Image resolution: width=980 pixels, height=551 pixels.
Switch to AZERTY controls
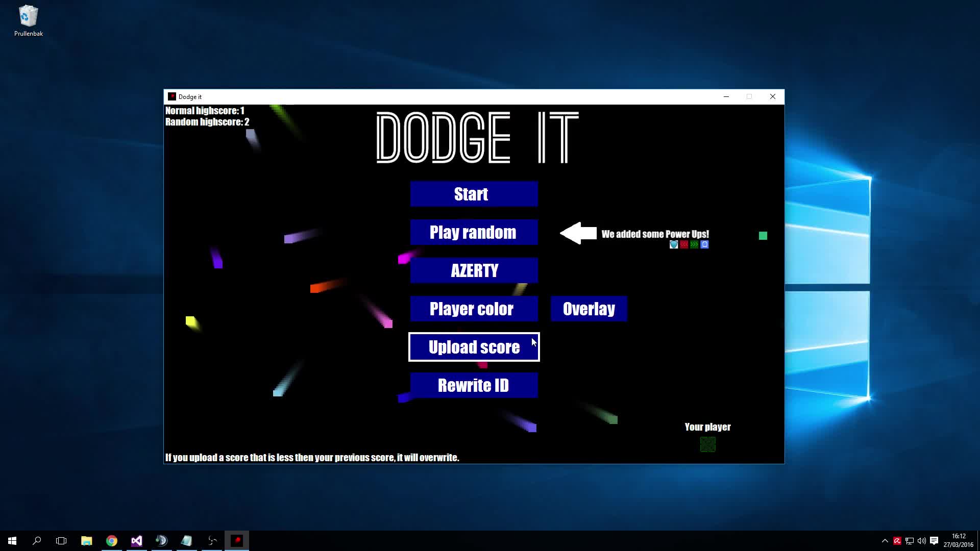click(474, 270)
